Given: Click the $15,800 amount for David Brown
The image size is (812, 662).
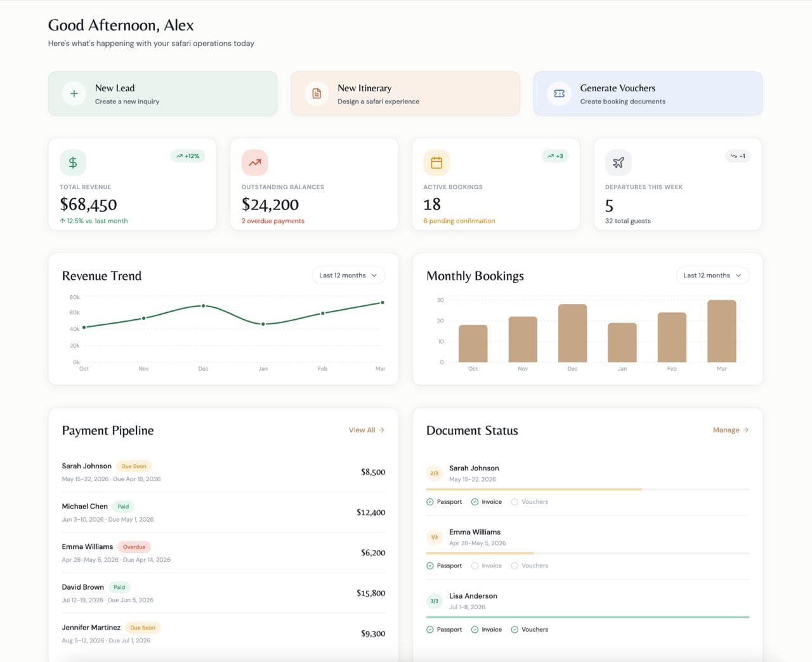Looking at the screenshot, I should pyautogui.click(x=370, y=593).
